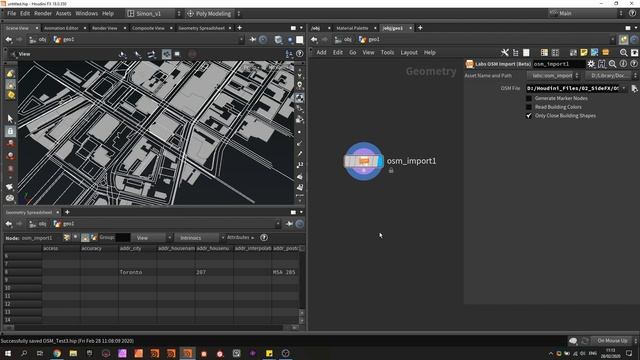
Task: Open the parameter gear settings menu
Action: [x=591, y=64]
